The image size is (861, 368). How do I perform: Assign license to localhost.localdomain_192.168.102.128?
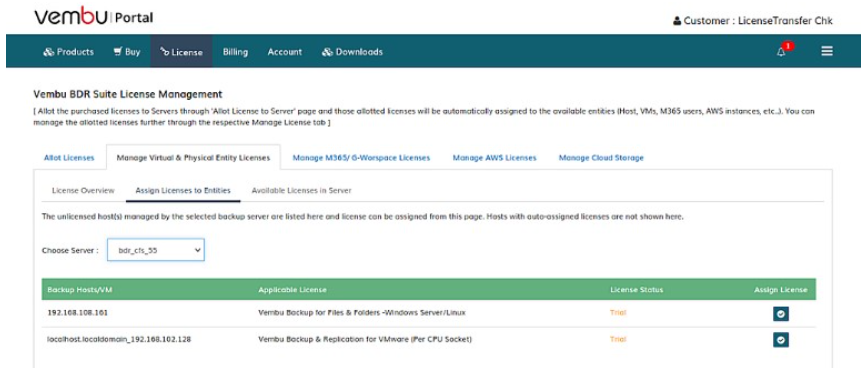pos(781,339)
